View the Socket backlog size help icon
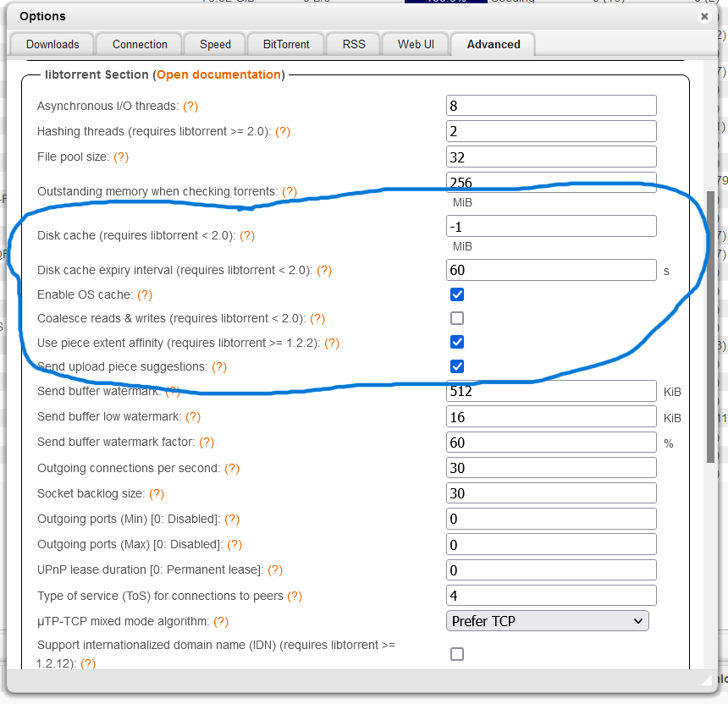 pos(158,493)
